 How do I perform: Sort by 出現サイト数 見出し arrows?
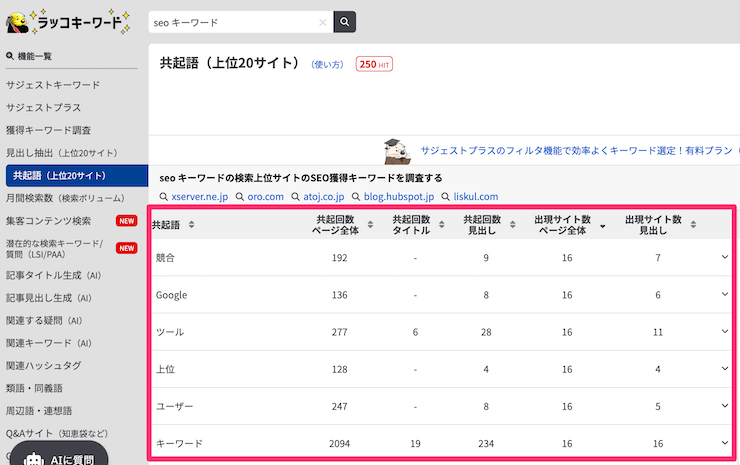point(693,225)
